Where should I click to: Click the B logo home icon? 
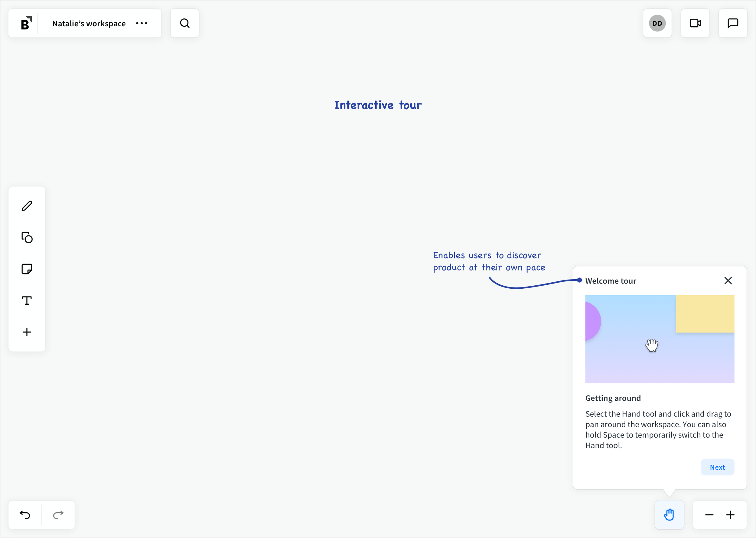26,23
